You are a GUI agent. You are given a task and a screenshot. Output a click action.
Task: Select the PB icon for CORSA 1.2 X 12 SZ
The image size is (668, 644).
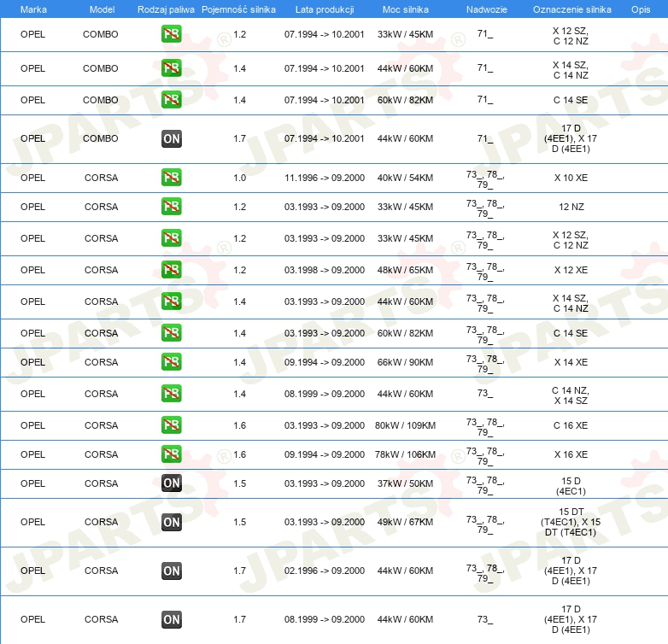tap(171, 238)
